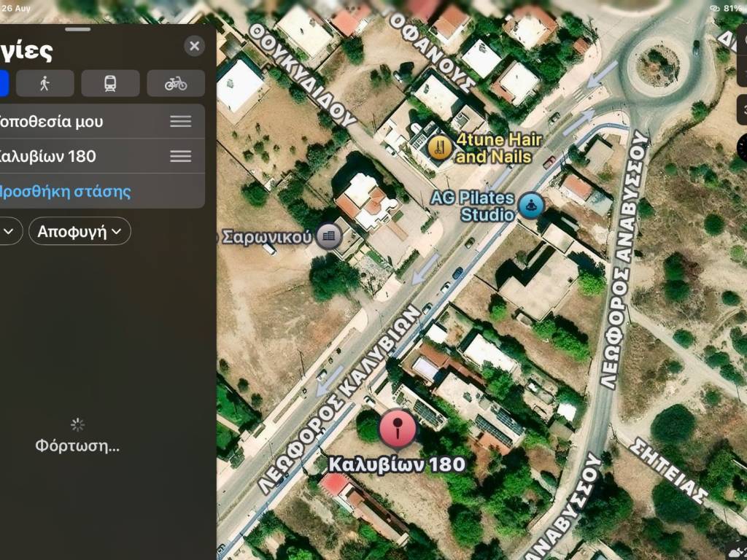Select public transit directions mode
The height and width of the screenshot is (560, 747).
click(110, 83)
